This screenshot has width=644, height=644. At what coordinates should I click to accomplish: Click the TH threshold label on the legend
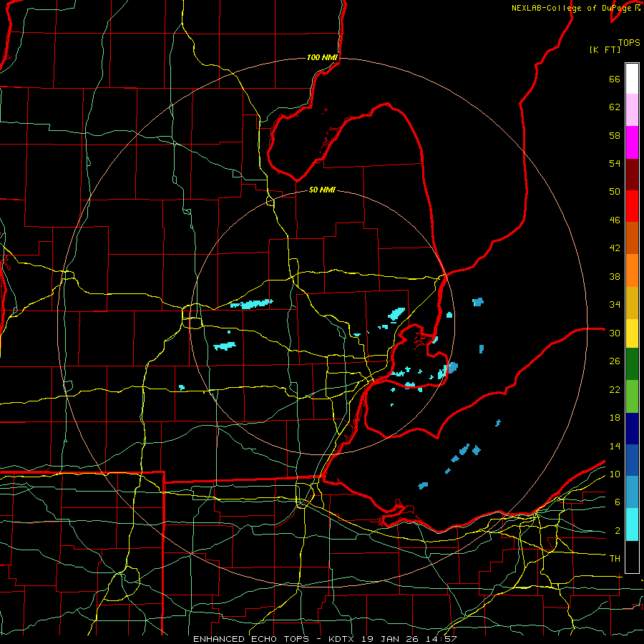click(x=615, y=559)
